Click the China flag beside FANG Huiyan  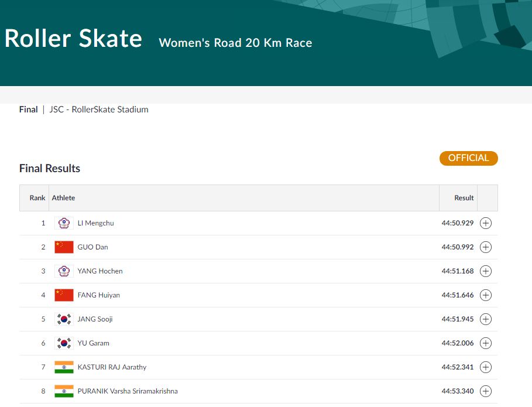64,295
